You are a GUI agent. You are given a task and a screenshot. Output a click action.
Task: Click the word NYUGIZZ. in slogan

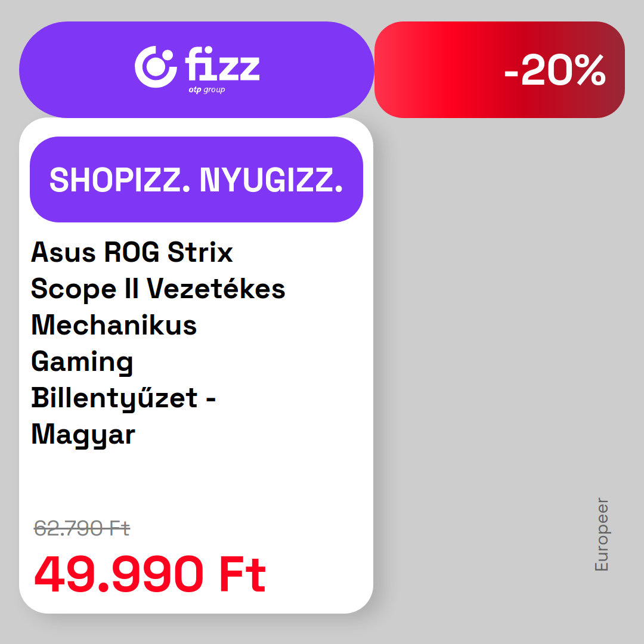[x=271, y=180]
